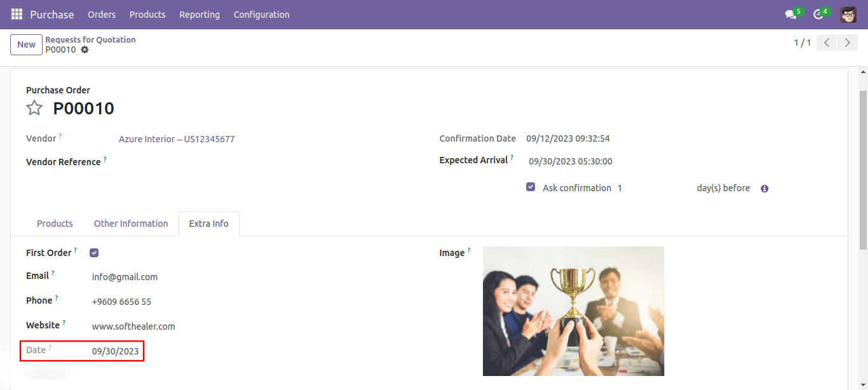Open the user avatar menu
Viewport: 868px width, 390px height.
pyautogui.click(x=848, y=14)
